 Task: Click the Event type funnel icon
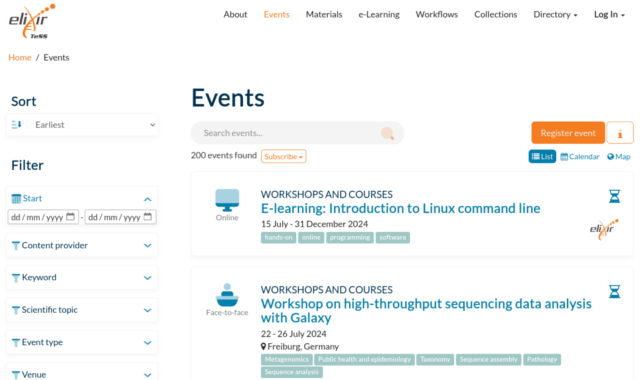tap(16, 342)
